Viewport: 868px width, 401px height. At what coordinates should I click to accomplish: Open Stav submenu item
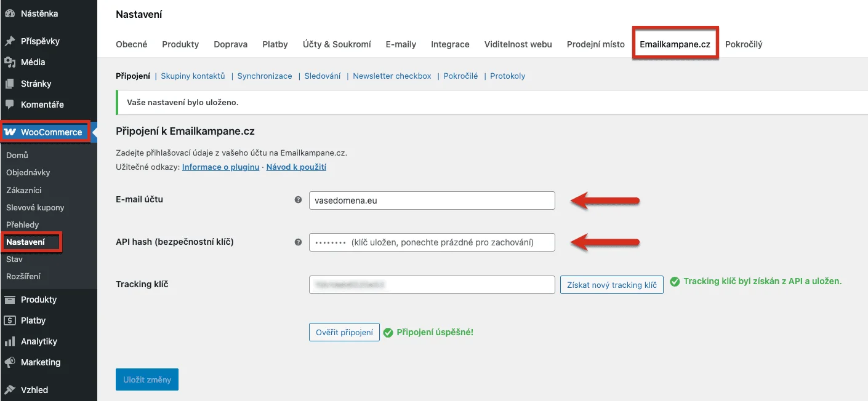[x=14, y=260]
